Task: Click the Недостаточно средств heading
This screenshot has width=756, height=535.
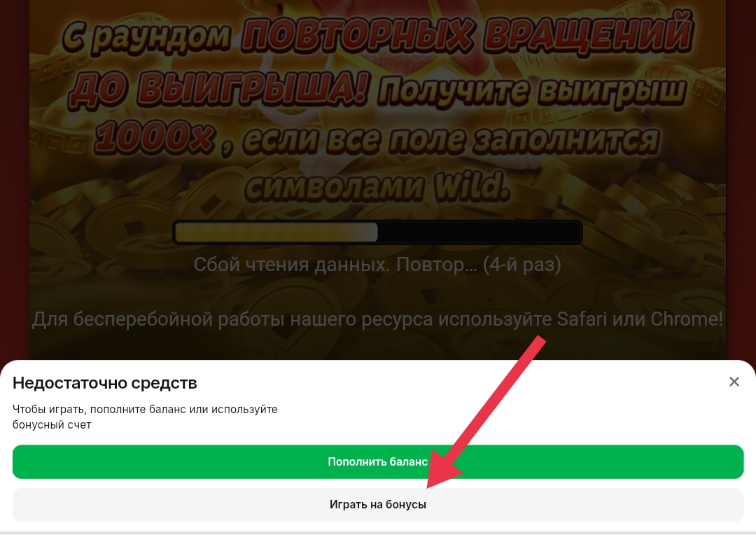Action: 104,383
